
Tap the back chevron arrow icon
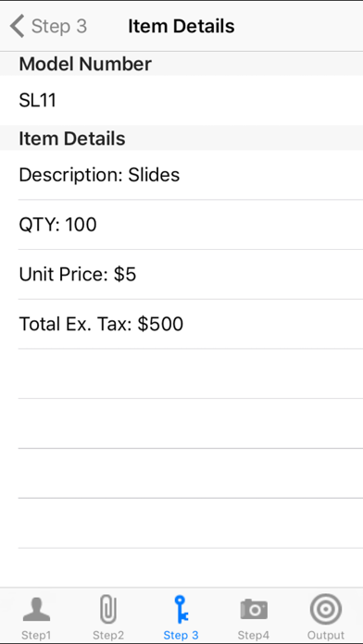click(18, 26)
